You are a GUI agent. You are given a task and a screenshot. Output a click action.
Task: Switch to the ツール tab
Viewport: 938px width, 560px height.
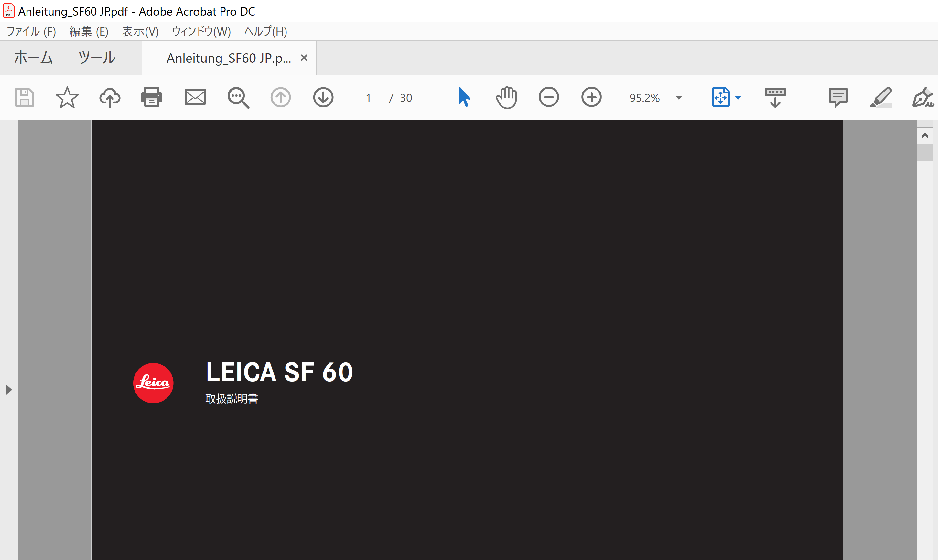coord(97,58)
